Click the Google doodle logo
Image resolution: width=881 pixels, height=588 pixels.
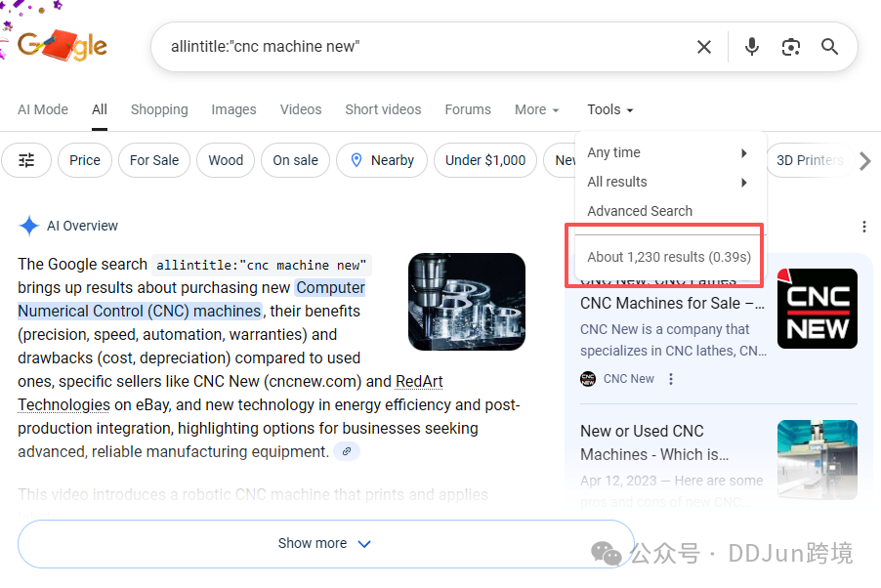pyautogui.click(x=62, y=45)
